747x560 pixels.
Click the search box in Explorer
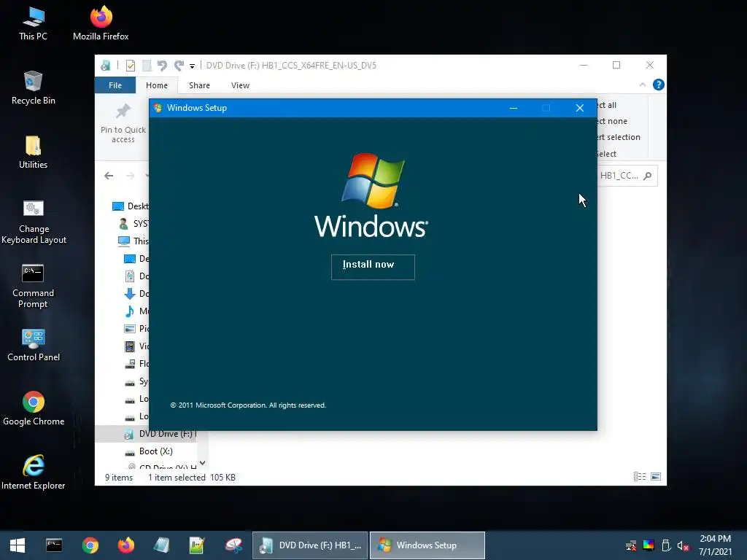click(x=627, y=176)
